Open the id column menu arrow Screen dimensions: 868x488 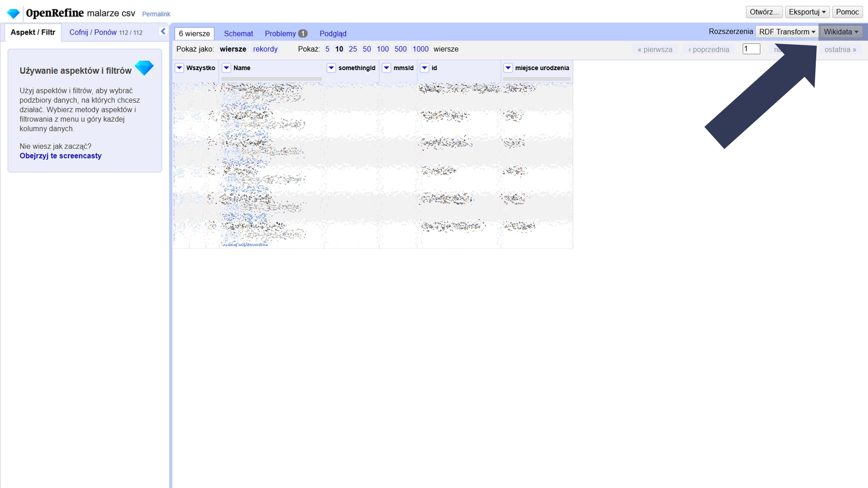(425, 68)
